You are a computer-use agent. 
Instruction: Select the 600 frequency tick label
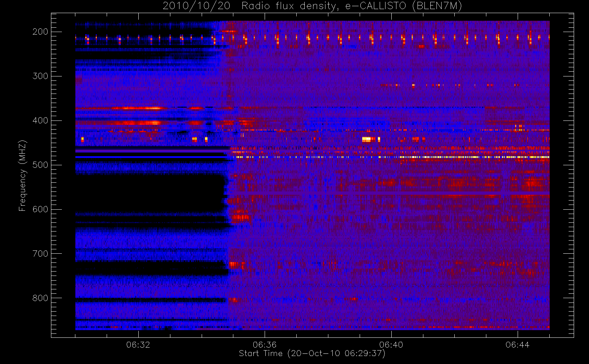pos(40,209)
